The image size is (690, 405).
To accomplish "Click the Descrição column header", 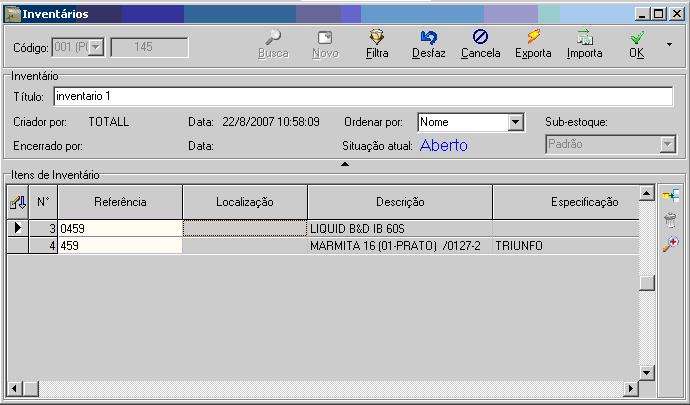I will click(x=400, y=202).
